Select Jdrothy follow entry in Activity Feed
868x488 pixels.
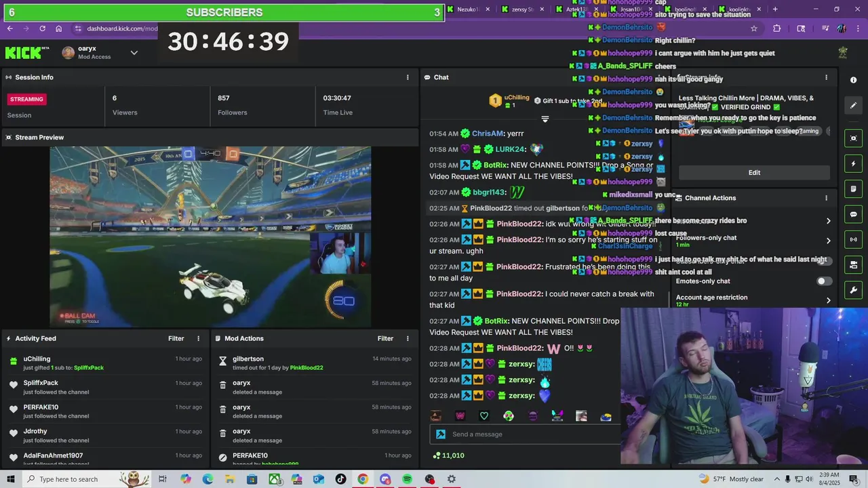pos(107,435)
